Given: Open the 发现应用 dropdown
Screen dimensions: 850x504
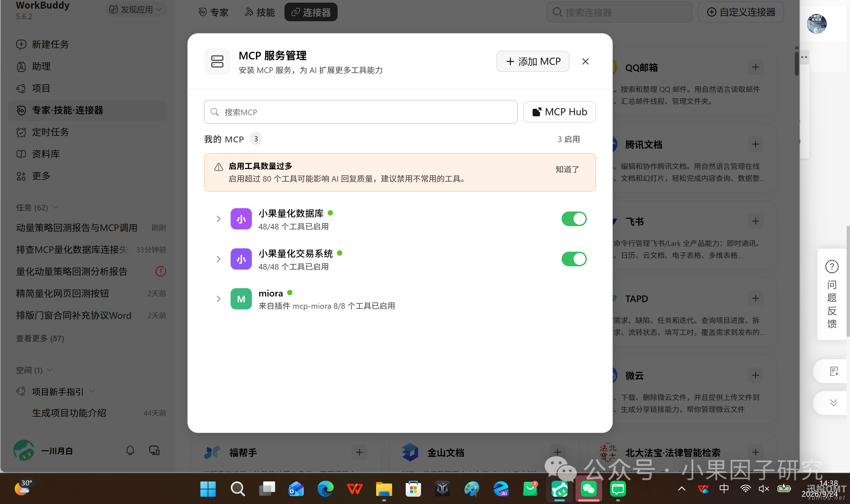Looking at the screenshot, I should tap(136, 10).
